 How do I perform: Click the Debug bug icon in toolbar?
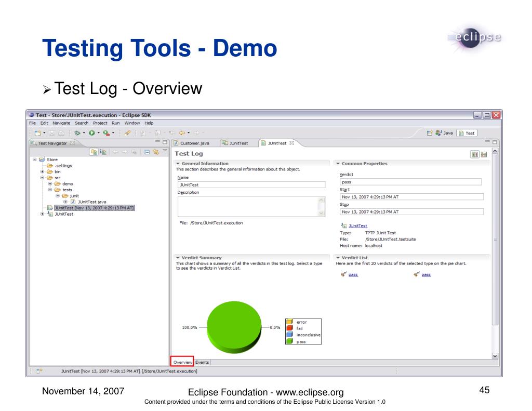tap(77, 133)
